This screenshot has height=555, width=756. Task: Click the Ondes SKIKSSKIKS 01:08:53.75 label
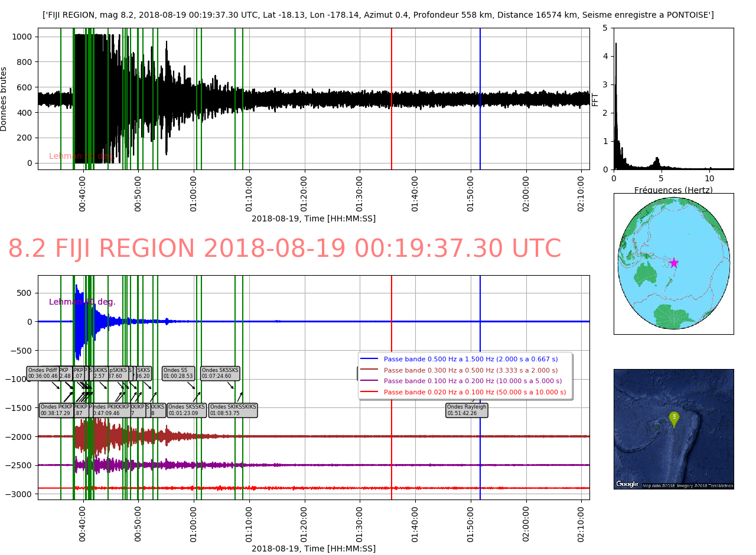pos(233,410)
